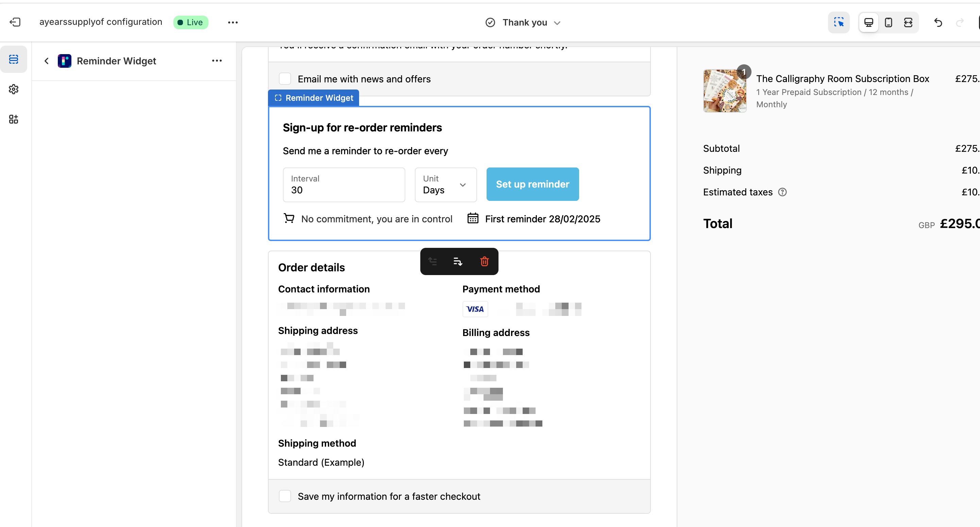Click the Interval input field

[343, 185]
